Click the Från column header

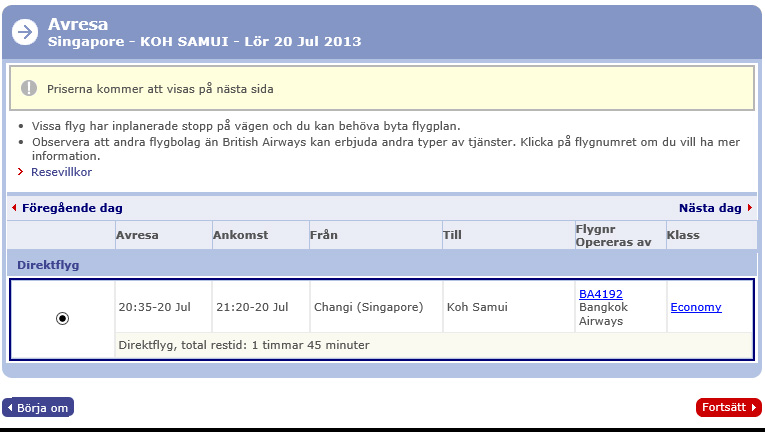click(324, 235)
